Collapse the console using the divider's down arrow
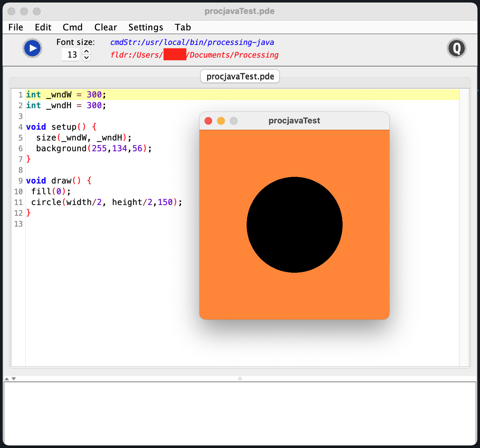This screenshot has width=480, height=448. [14, 379]
